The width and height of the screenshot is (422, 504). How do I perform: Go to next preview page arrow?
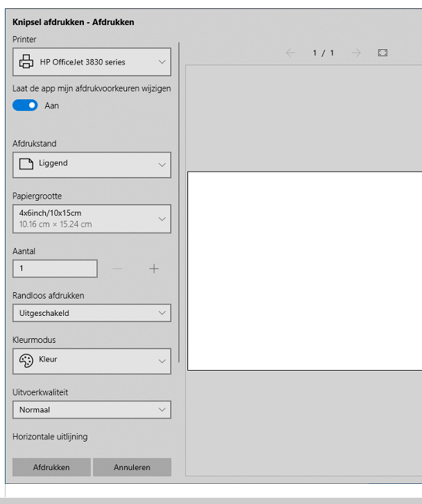tap(356, 53)
